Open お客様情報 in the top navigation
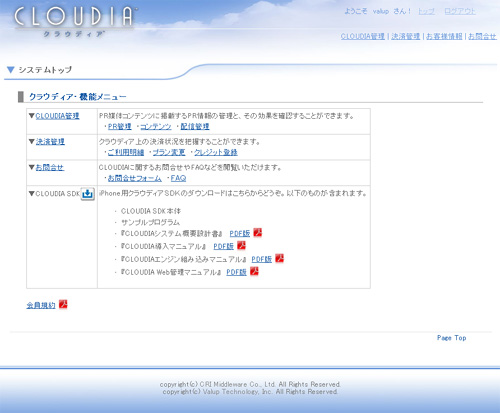Screen dimensions: 500x413 pos(444,36)
